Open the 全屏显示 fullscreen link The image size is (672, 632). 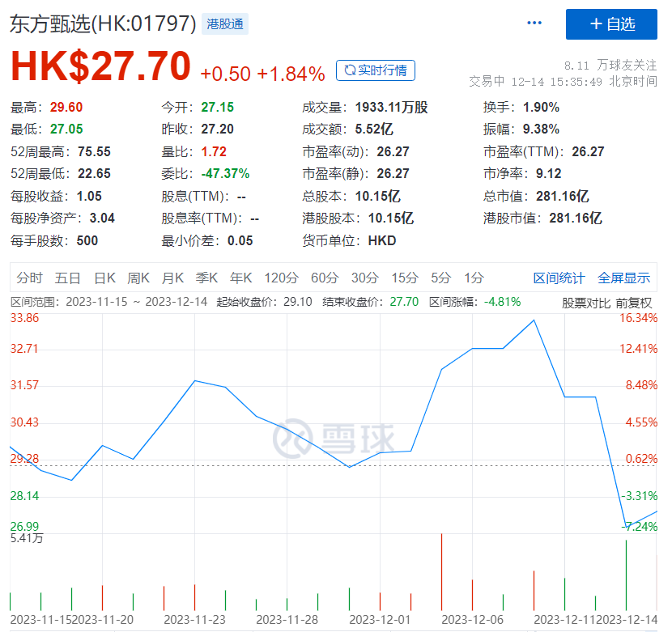point(624,278)
